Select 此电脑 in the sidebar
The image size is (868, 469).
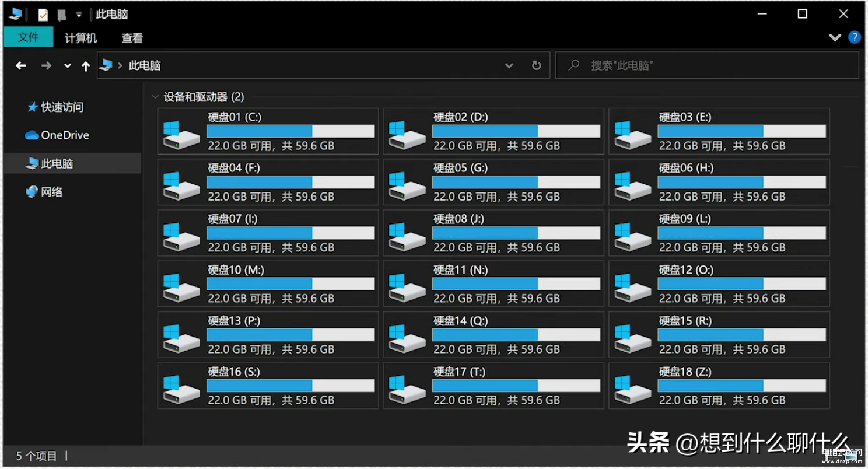pyautogui.click(x=72, y=164)
